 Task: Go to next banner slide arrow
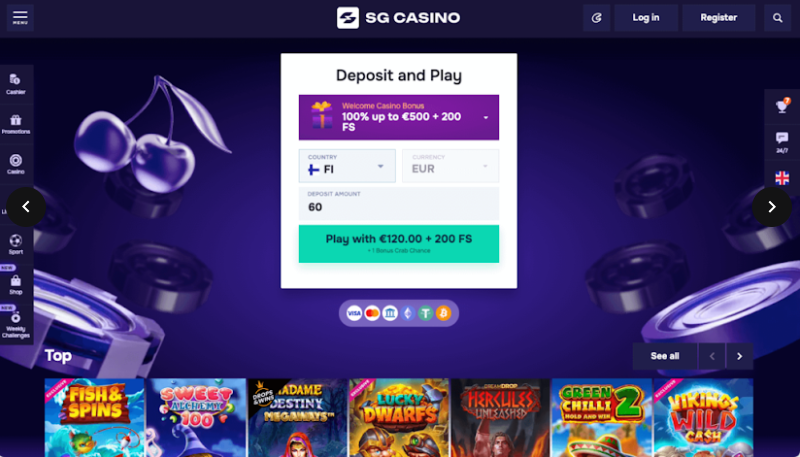click(771, 207)
